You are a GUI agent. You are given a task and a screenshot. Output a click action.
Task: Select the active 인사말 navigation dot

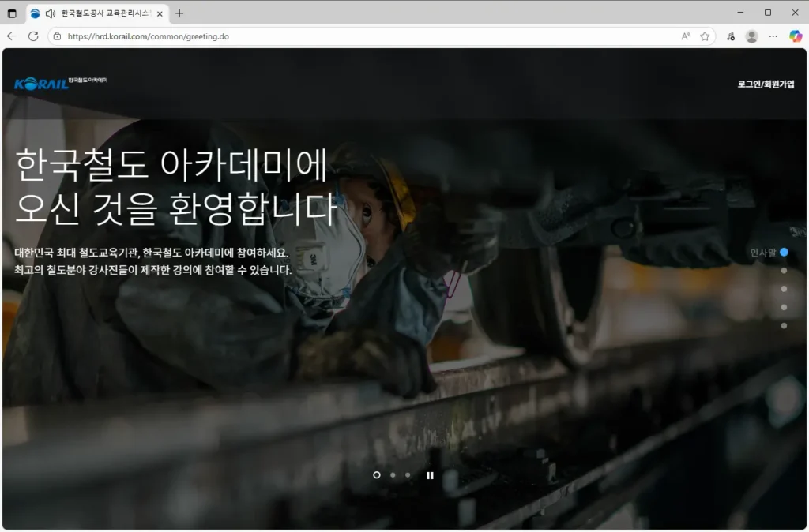[783, 252]
